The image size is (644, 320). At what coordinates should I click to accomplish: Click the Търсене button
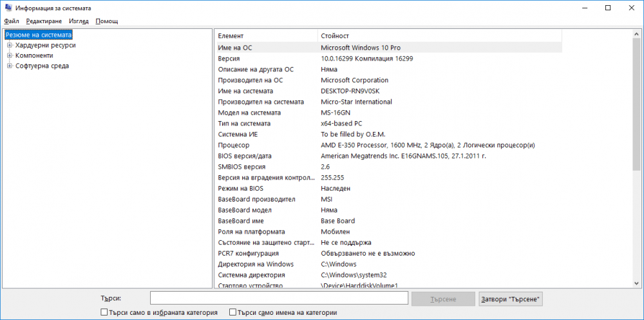443,299
